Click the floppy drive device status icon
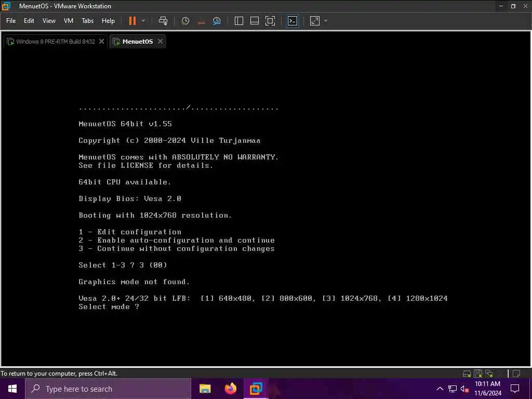Screen dimensions: 532x399 point(478,374)
